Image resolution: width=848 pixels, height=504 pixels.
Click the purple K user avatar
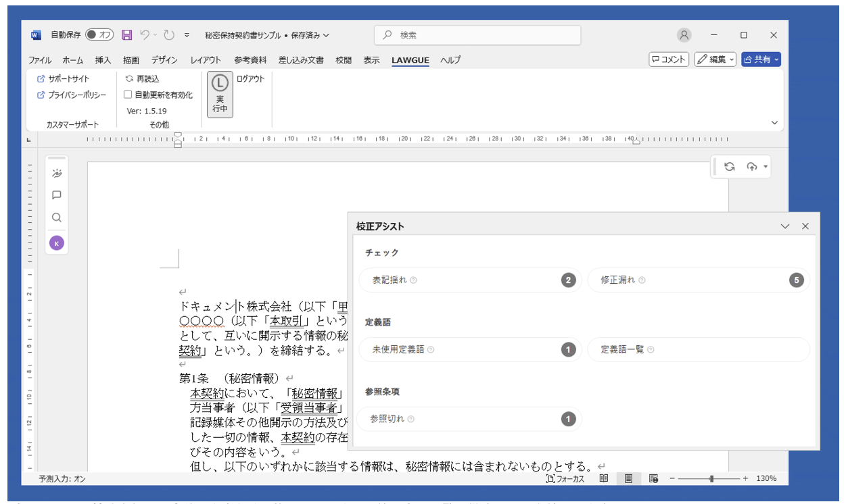[x=57, y=243]
